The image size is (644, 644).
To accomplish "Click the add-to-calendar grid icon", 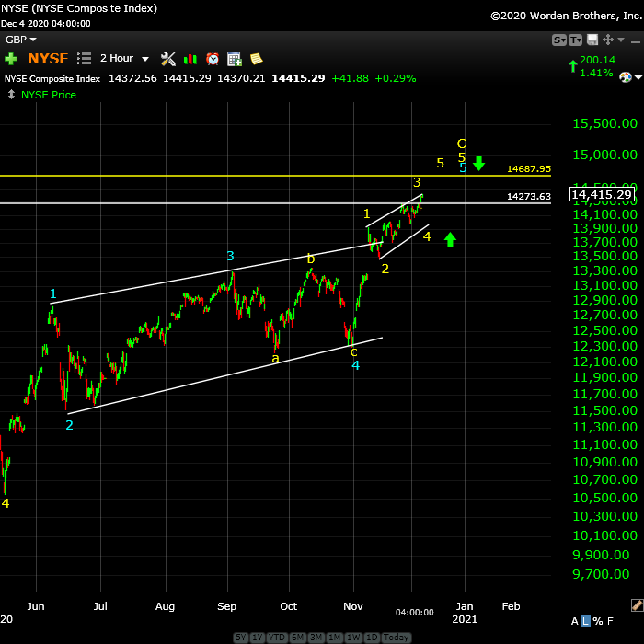I will tap(234, 59).
